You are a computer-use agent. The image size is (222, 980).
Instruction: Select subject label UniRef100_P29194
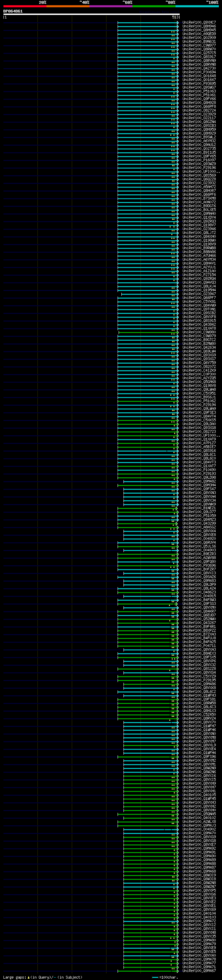pyautogui.click(x=199, y=405)
